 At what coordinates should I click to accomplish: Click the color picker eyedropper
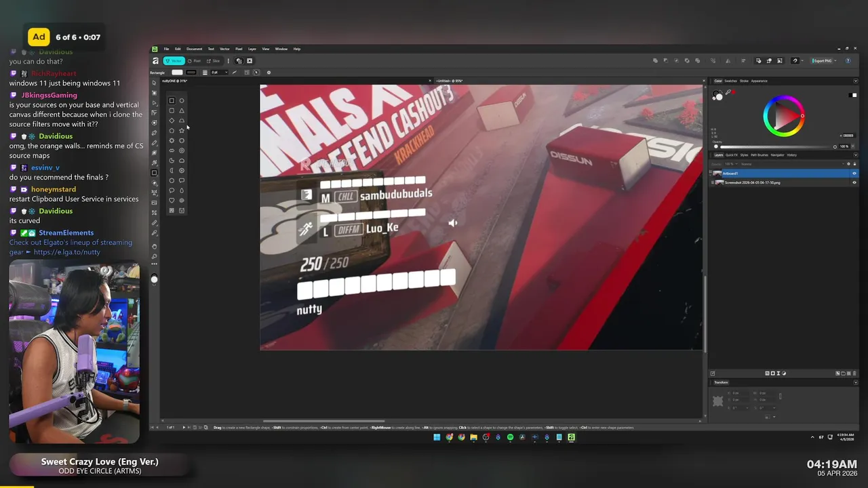coord(728,92)
